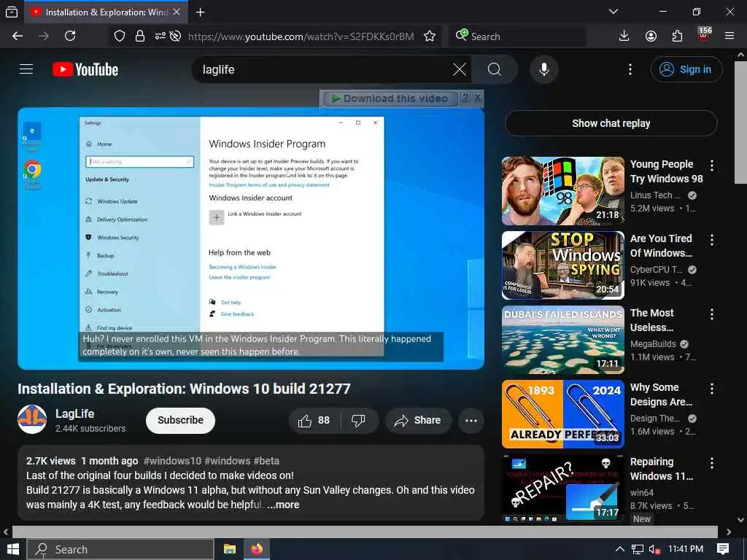Open Repairing Windows 11 video thumbnail
This screenshot has width=747, height=560.
(562, 488)
